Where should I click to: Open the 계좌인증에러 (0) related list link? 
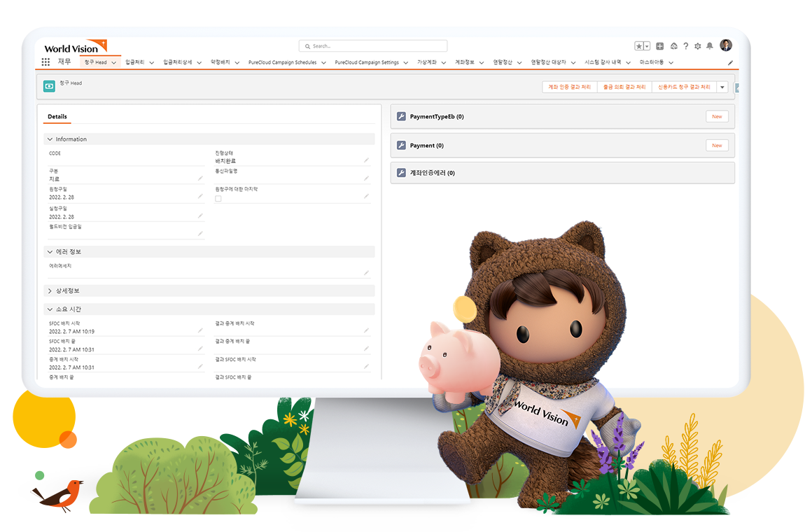point(433,173)
